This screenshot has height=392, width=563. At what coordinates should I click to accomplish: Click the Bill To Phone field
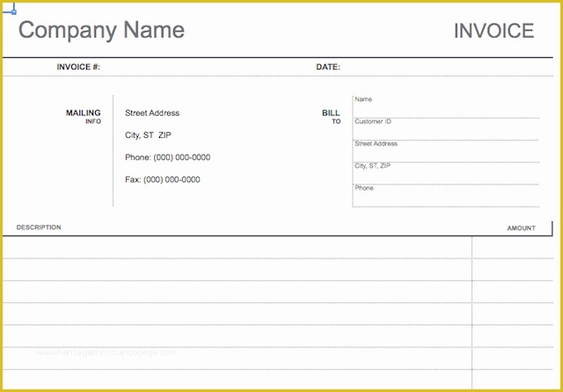pyautogui.click(x=446, y=196)
